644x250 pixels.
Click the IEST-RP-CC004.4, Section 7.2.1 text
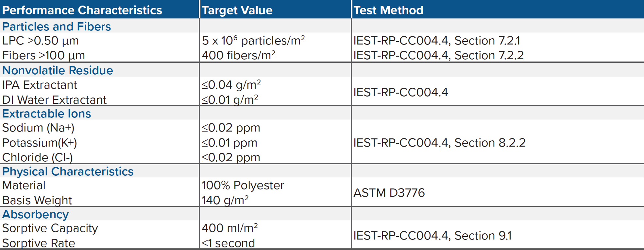(436, 41)
